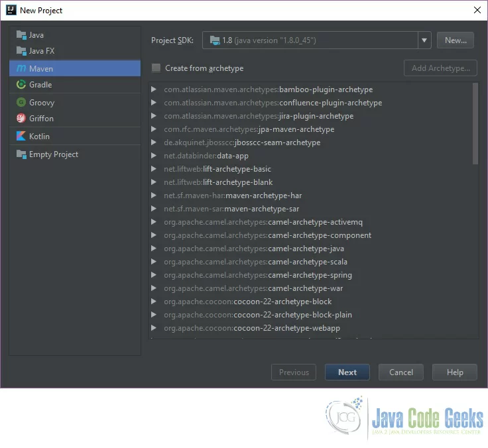Select lift-archetype-basic text row
Viewport: 488px width, 448px height.
pyautogui.click(x=217, y=168)
